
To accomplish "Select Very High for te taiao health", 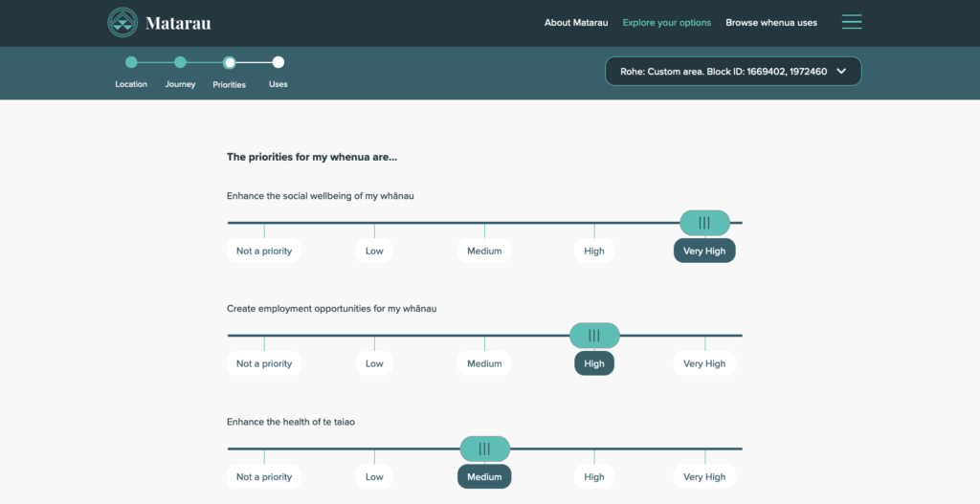I will click(x=705, y=476).
